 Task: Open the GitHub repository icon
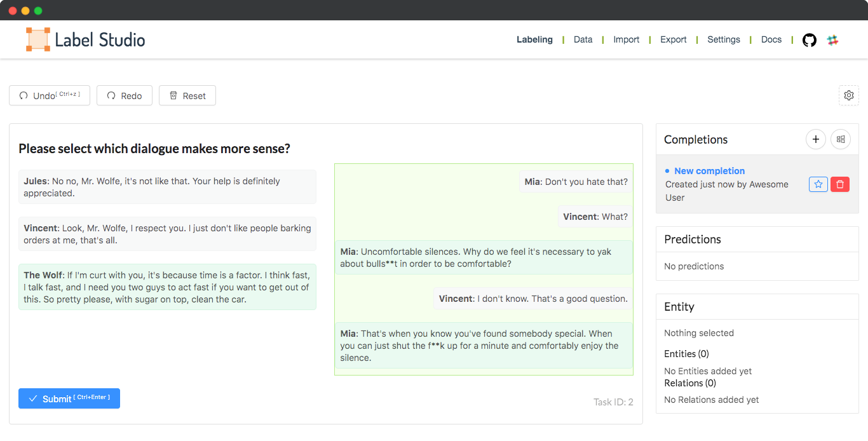[809, 40]
